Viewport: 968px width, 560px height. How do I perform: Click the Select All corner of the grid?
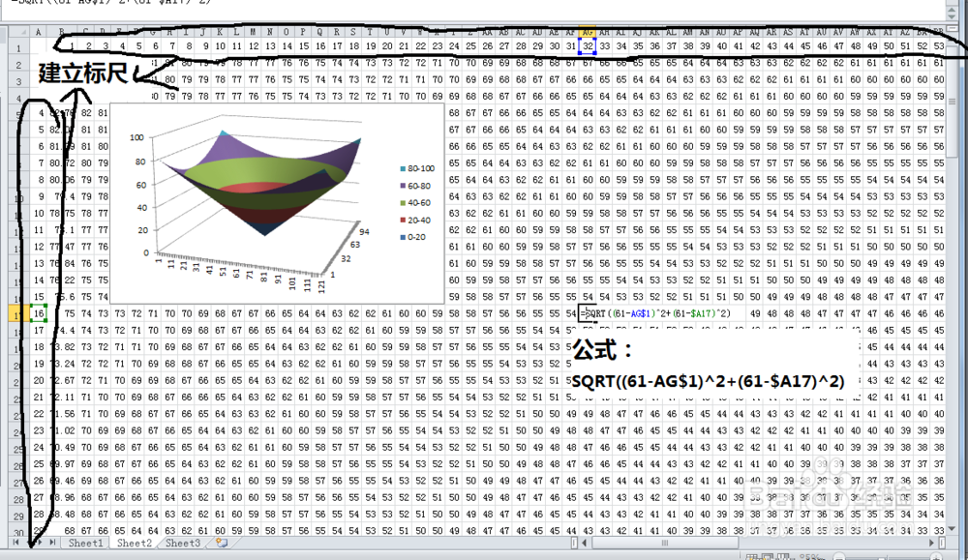17,32
